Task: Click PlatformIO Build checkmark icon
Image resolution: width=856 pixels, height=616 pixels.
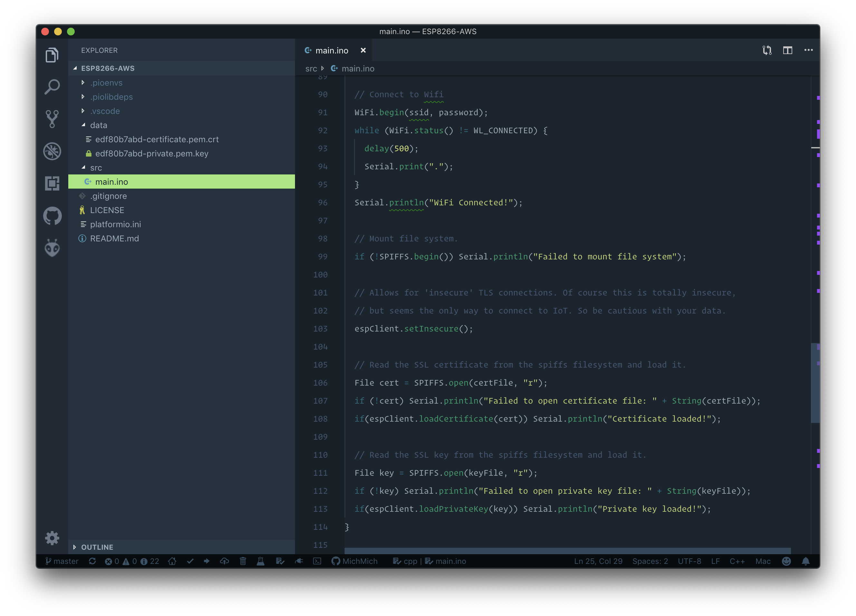Action: 190,561
